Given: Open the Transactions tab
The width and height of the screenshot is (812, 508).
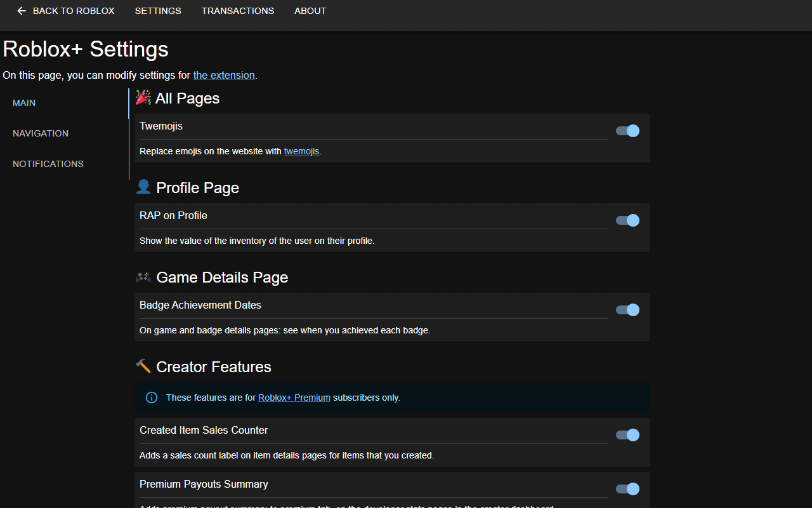Looking at the screenshot, I should (x=238, y=11).
